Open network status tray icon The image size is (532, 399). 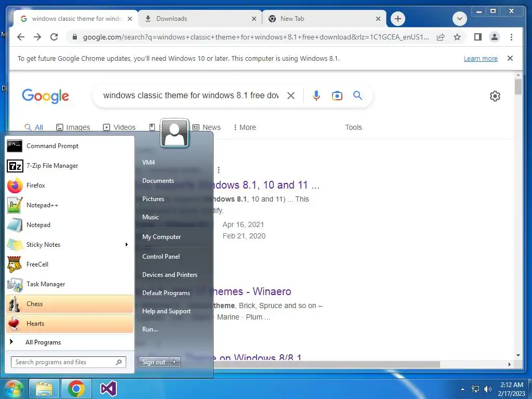pyautogui.click(x=475, y=389)
